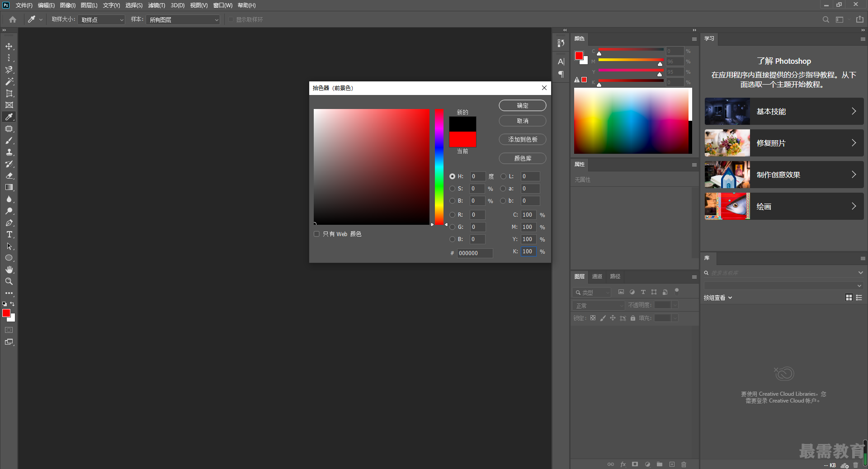Open the Paragraph panel icon
868x469 pixels.
tap(561, 74)
